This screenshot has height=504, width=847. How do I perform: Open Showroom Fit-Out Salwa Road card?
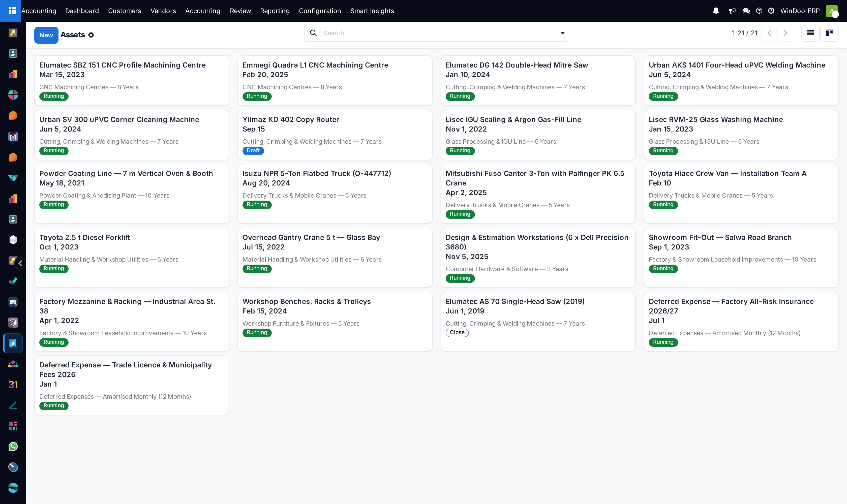click(x=741, y=258)
